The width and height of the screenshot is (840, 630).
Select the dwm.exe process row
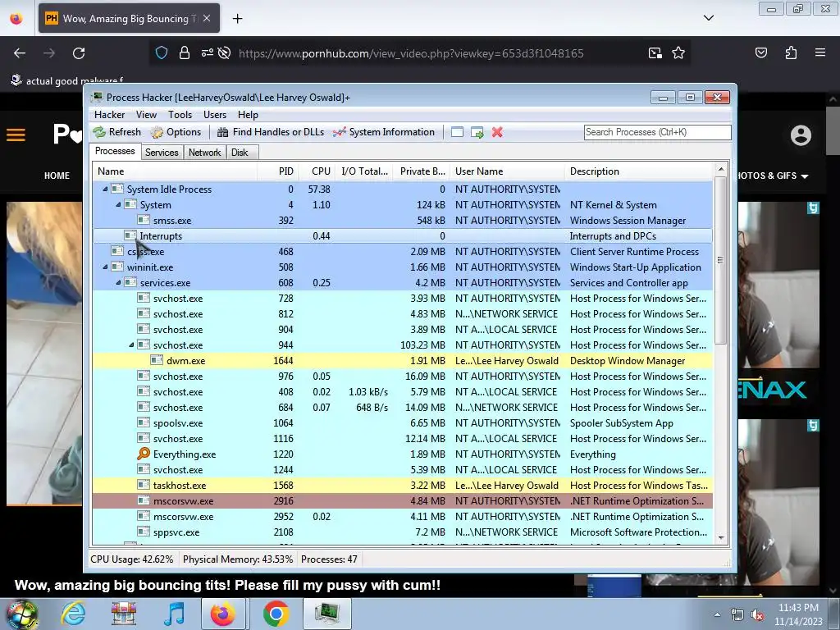[x=402, y=361]
